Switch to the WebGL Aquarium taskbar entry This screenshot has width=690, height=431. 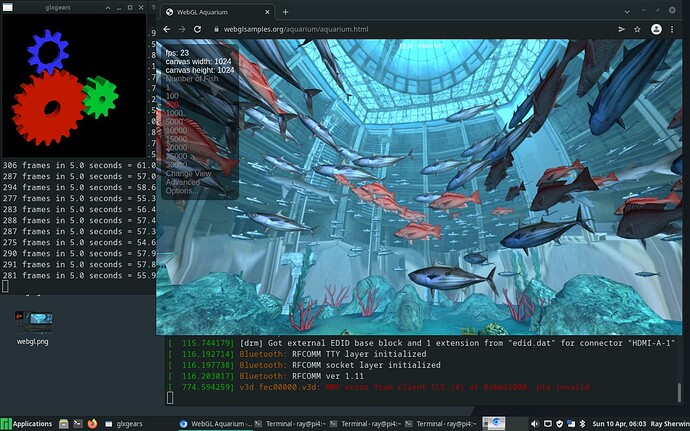tap(216, 424)
